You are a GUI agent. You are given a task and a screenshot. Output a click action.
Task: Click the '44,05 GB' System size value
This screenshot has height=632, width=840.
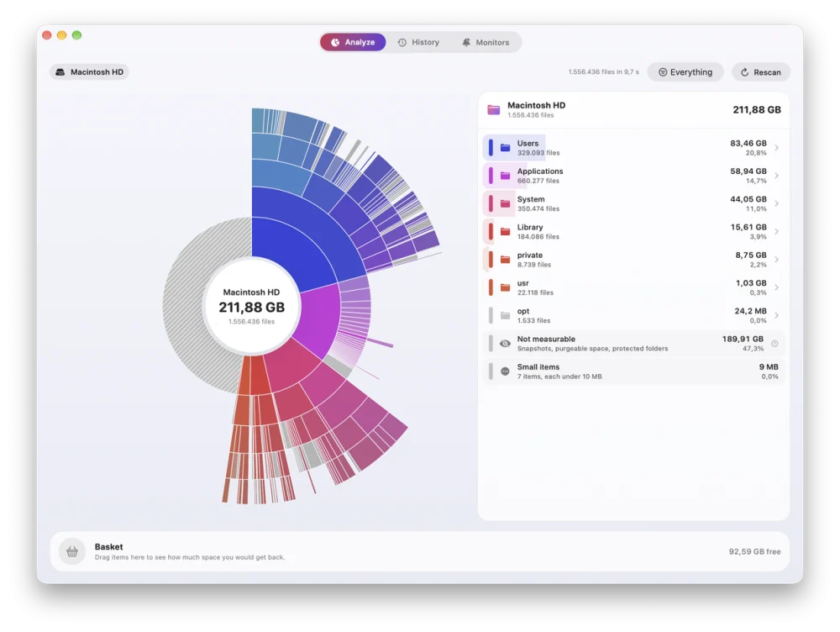click(748, 199)
